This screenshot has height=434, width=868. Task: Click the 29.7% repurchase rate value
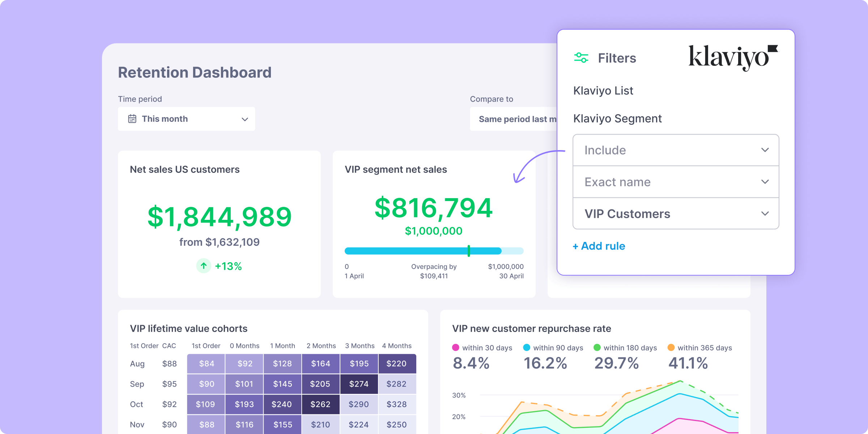617,363
